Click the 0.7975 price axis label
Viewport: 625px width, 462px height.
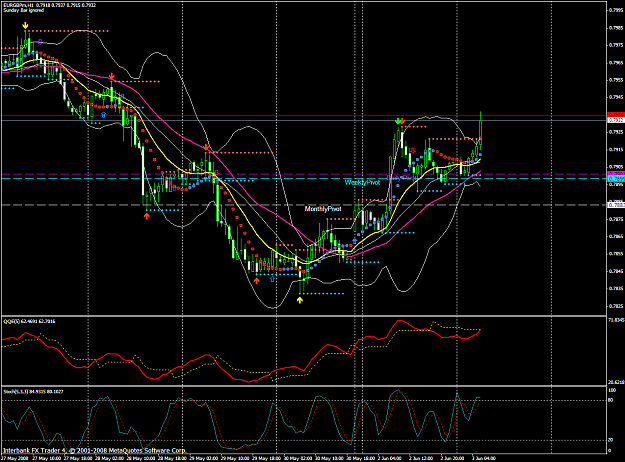[616, 45]
